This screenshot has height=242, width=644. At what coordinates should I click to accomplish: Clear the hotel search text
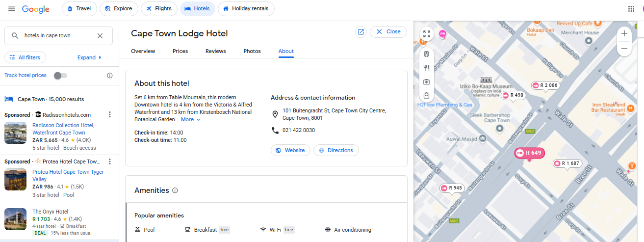(x=100, y=36)
